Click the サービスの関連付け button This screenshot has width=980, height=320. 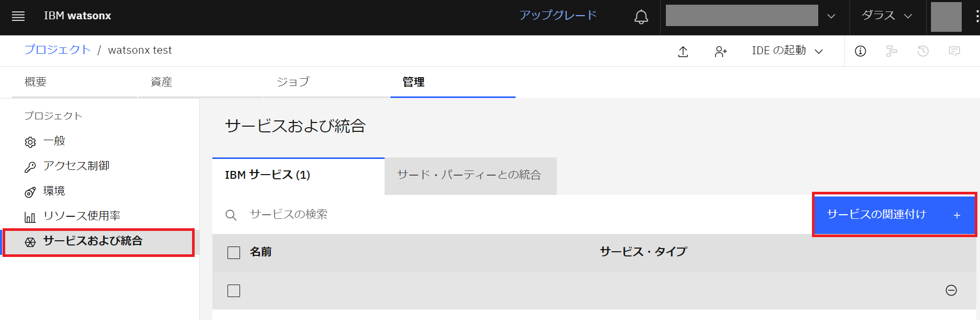tap(893, 215)
